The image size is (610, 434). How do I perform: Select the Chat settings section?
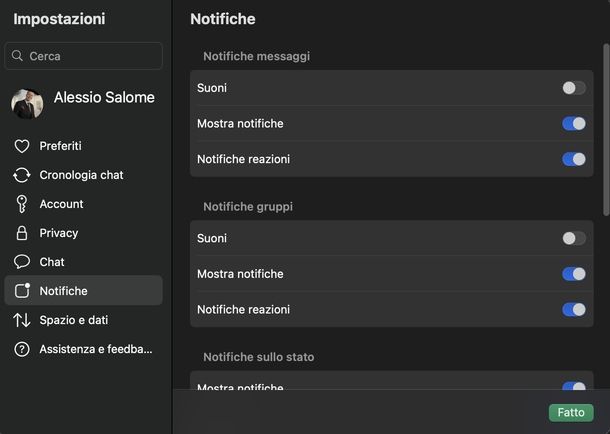(x=83, y=262)
